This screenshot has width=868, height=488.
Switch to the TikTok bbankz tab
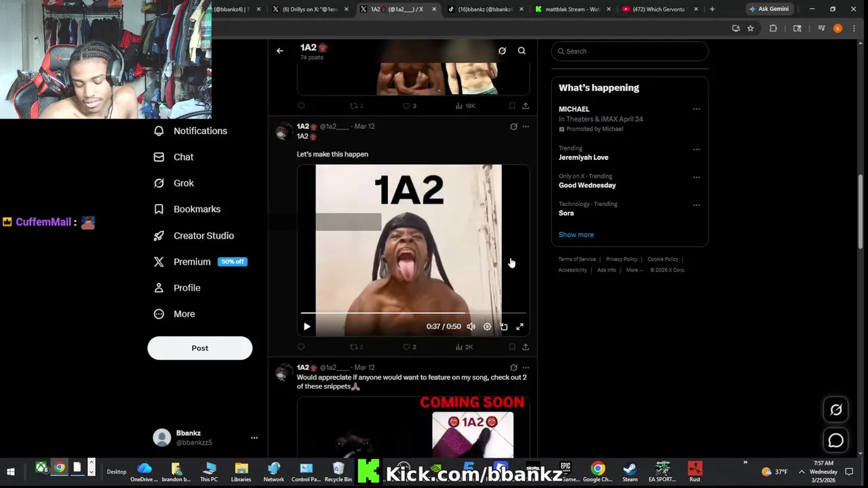pyautogui.click(x=486, y=9)
